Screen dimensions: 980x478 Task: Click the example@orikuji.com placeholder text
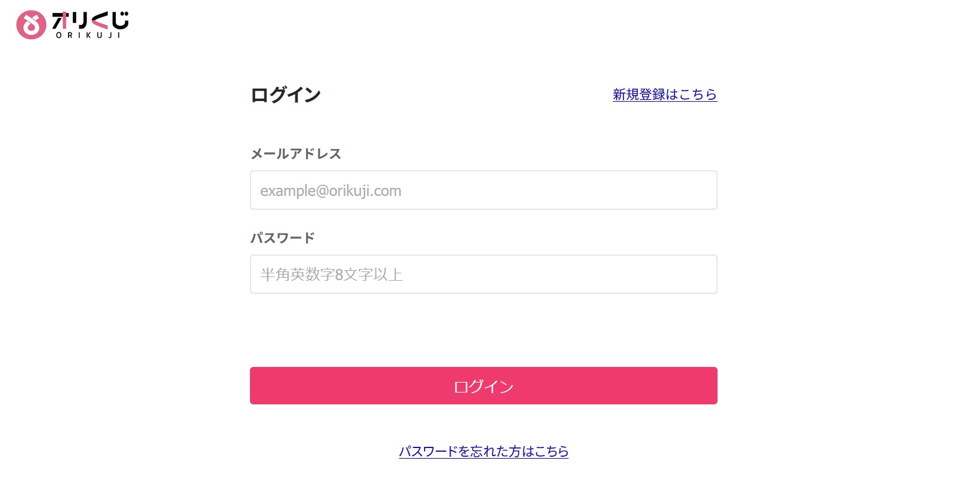[x=330, y=191]
